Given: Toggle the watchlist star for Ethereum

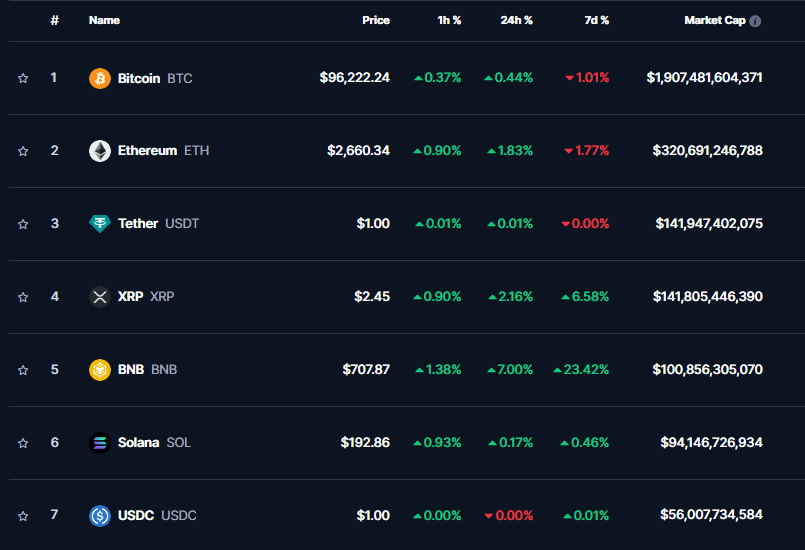Looking at the screenshot, I should pos(23,151).
